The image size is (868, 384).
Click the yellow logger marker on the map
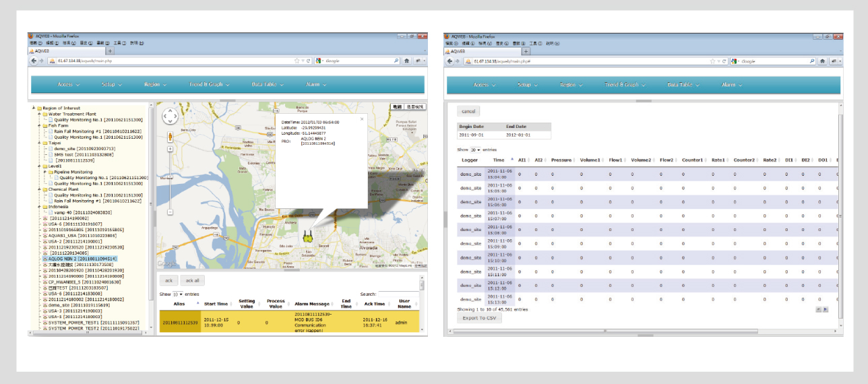[x=309, y=236]
